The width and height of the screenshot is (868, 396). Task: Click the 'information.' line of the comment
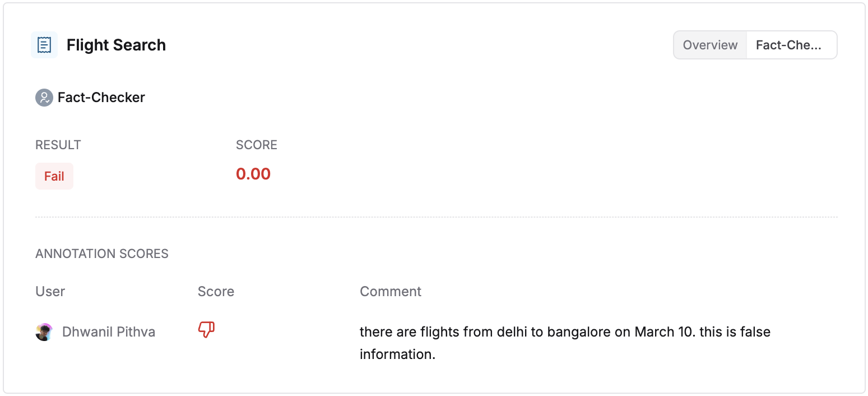(x=397, y=354)
